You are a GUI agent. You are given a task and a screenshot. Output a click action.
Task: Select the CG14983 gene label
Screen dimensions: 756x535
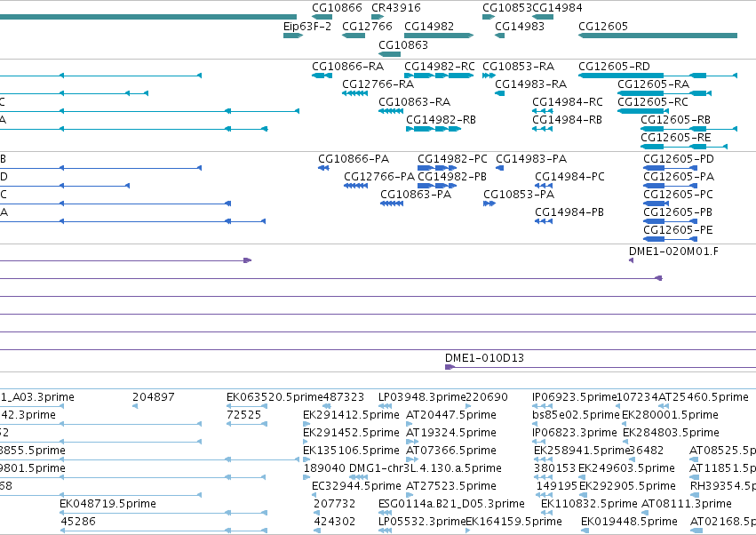520,27
